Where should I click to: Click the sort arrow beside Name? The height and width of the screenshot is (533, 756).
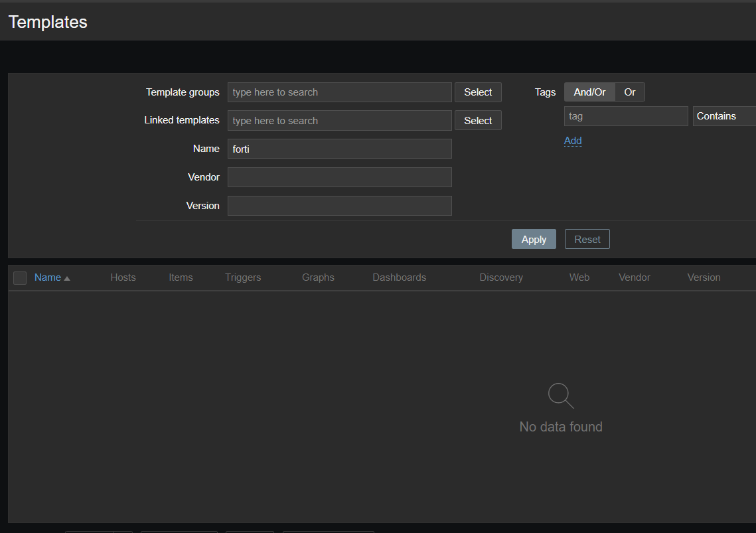67,278
